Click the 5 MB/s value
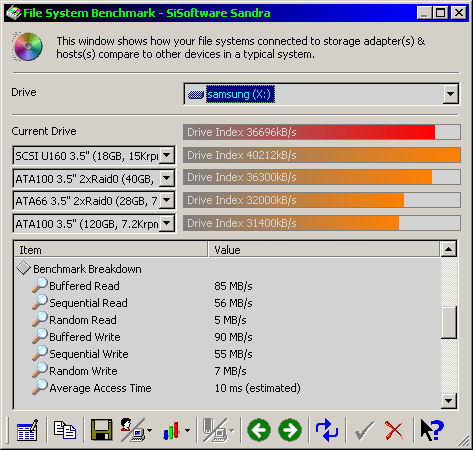Image resolution: width=473 pixels, height=450 pixels. pos(230,320)
